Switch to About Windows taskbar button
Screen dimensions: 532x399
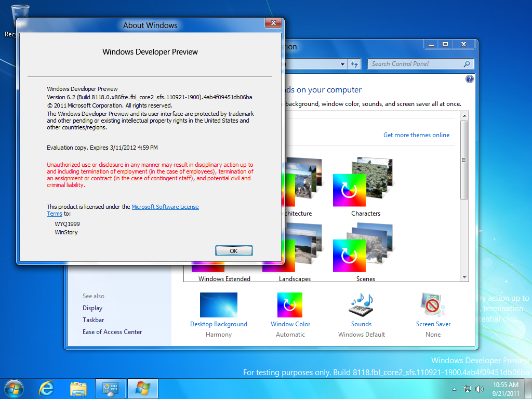[x=143, y=389]
